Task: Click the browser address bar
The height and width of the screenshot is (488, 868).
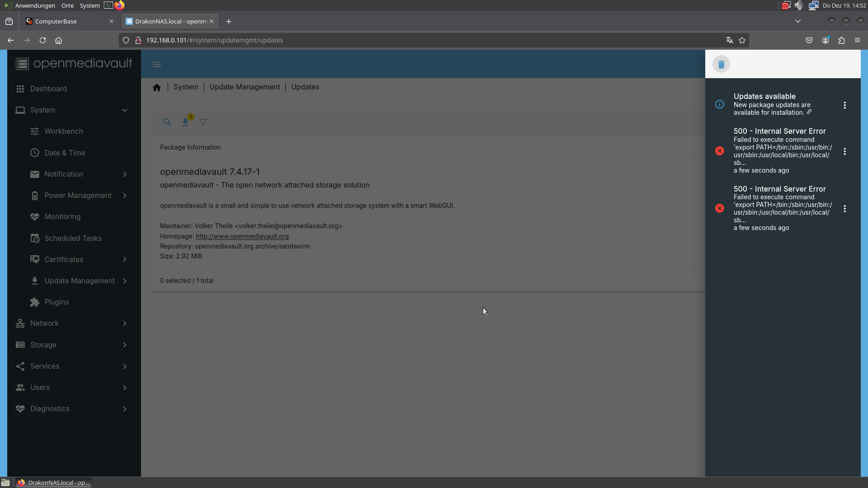Action: coord(407,40)
